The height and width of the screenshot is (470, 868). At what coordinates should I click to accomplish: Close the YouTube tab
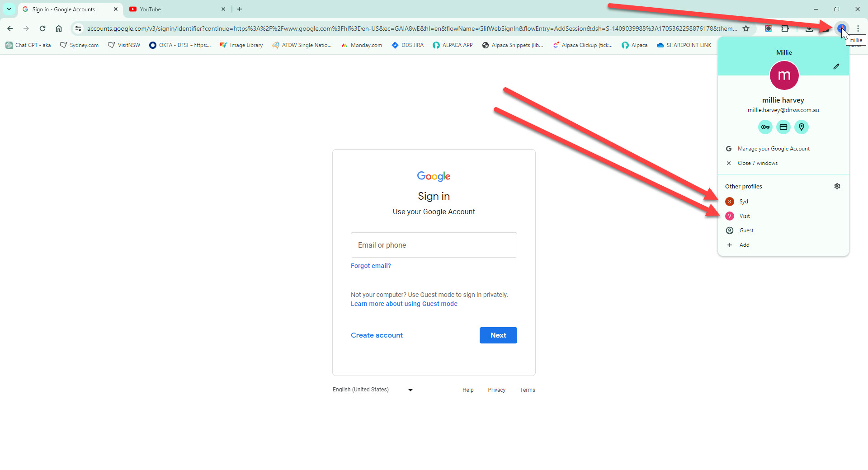223,9
